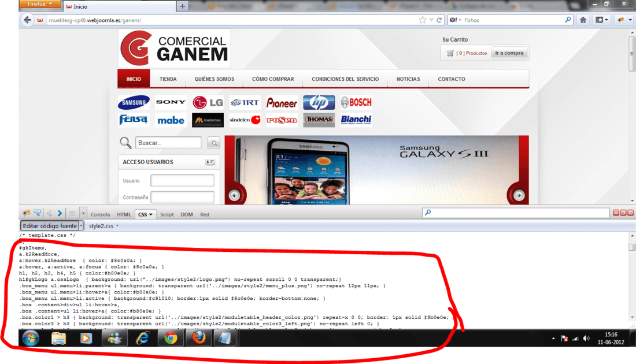Reload the current page
This screenshot has height=364, width=636.
click(439, 20)
